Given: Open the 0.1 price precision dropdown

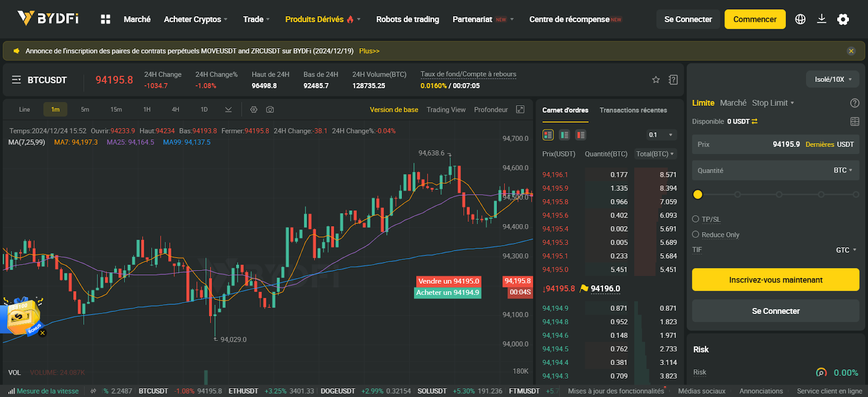Looking at the screenshot, I should (x=661, y=135).
